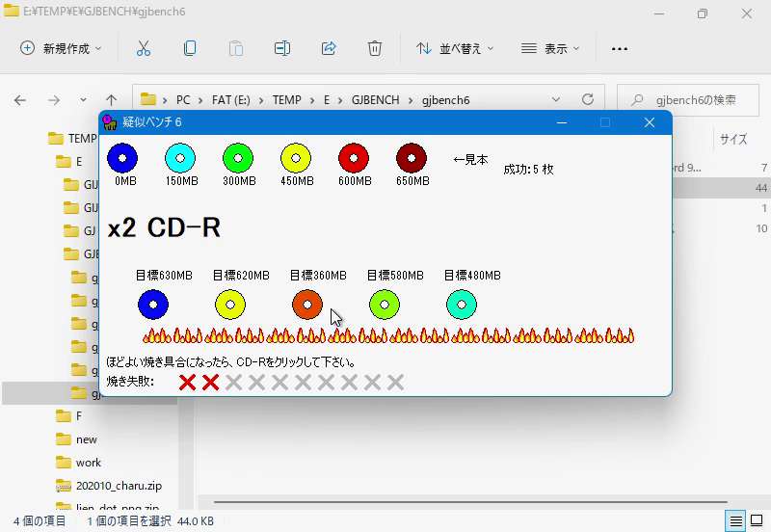Go up one folder level arrow
771x532 pixels.
[x=112, y=100]
